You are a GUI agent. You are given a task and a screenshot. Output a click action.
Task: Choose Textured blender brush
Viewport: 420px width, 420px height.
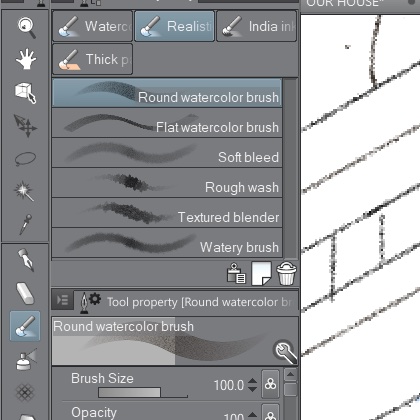(x=167, y=213)
